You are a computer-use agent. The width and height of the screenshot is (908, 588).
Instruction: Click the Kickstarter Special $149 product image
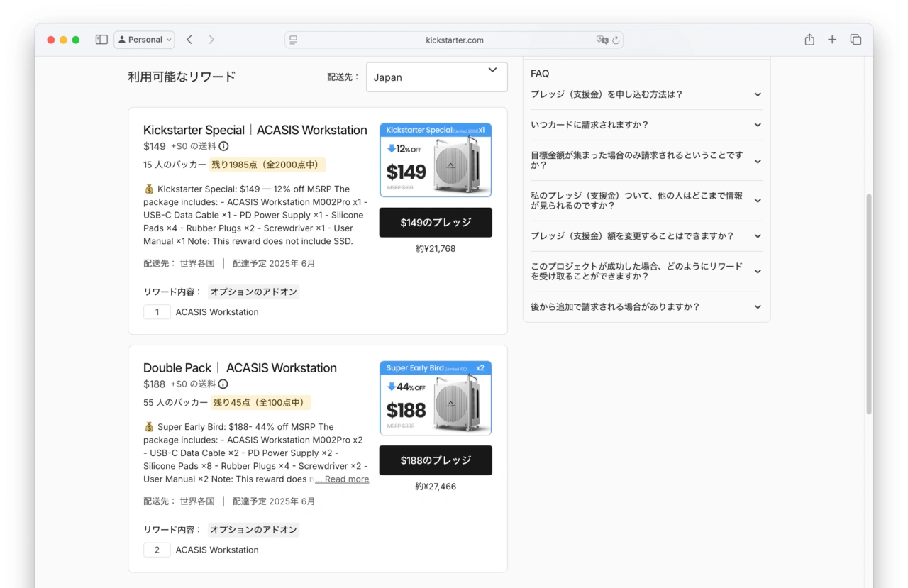(x=436, y=160)
